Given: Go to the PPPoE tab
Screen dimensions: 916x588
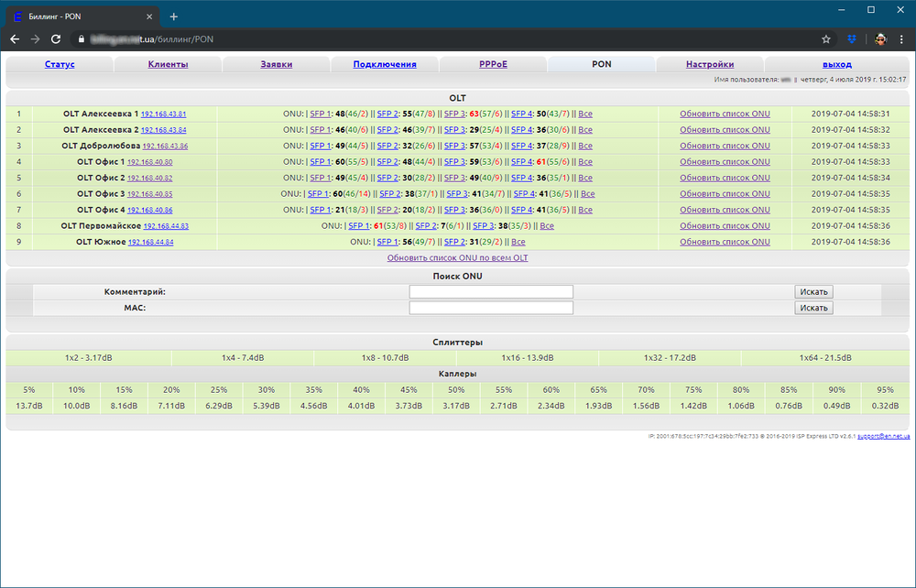Looking at the screenshot, I should point(493,64).
